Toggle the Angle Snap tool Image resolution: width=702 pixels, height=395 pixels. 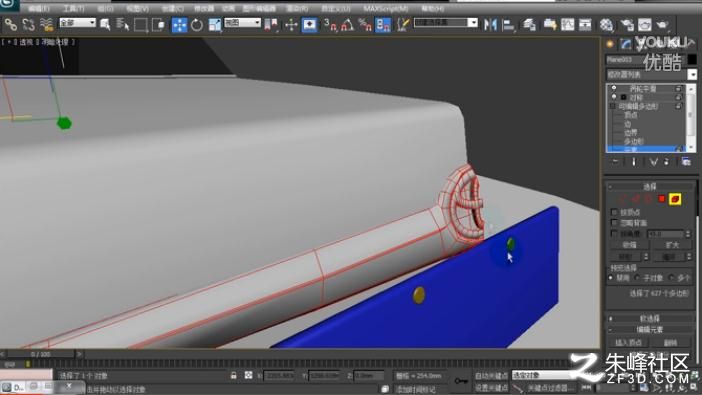pyautogui.click(x=347, y=25)
